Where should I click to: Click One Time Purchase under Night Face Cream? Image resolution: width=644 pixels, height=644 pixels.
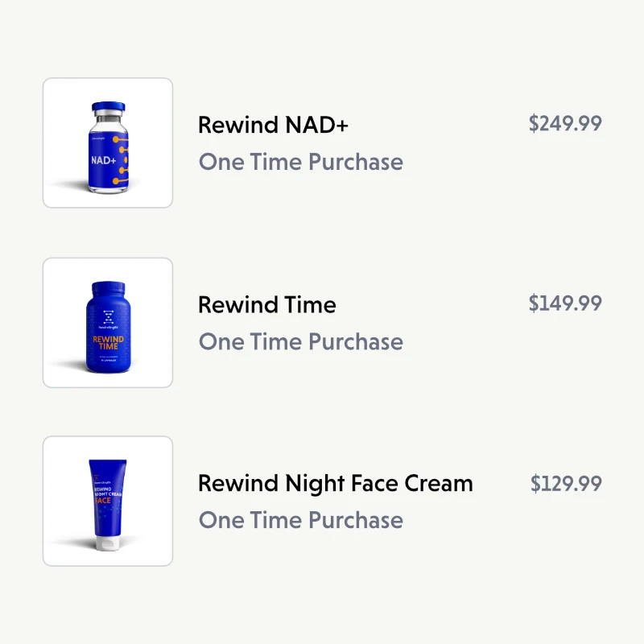[x=300, y=520]
